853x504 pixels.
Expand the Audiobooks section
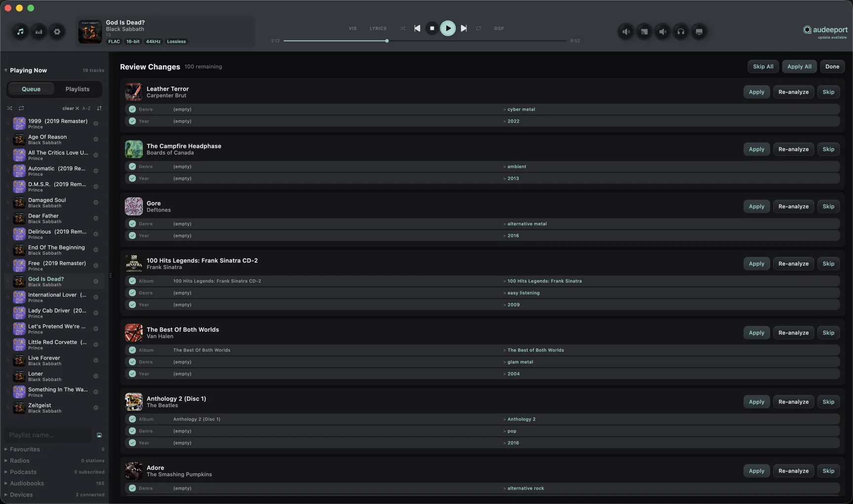click(6, 483)
